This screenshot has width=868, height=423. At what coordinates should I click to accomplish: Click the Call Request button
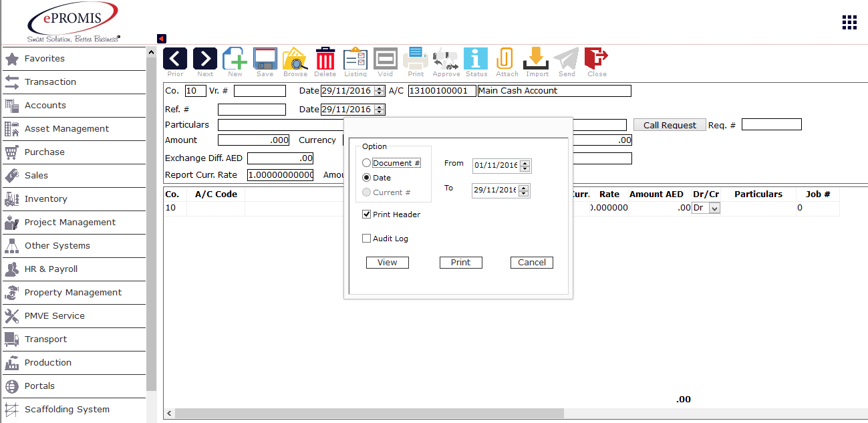(x=669, y=124)
